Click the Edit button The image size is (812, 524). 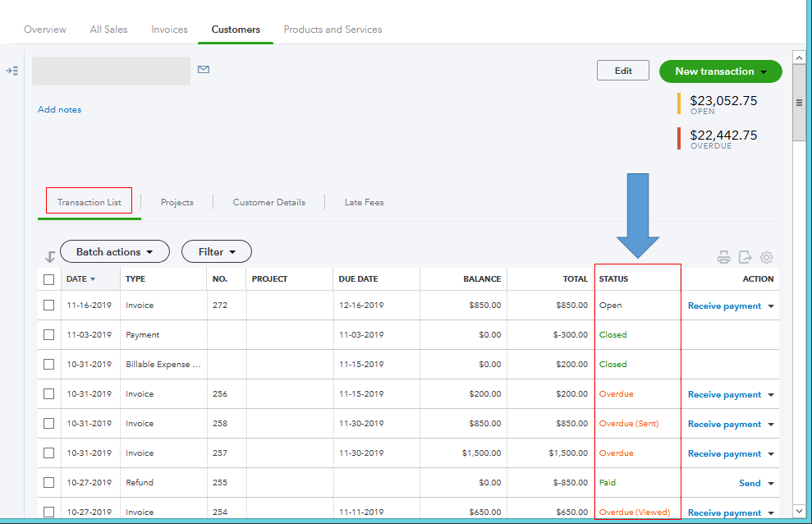pyautogui.click(x=623, y=71)
